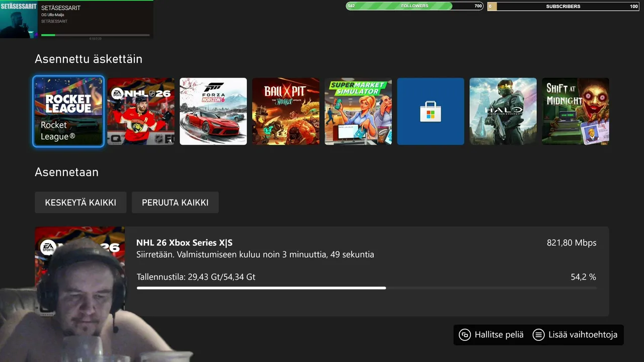Click the subscribers goal progress bar
The width and height of the screenshot is (644, 362).
tap(563, 6)
